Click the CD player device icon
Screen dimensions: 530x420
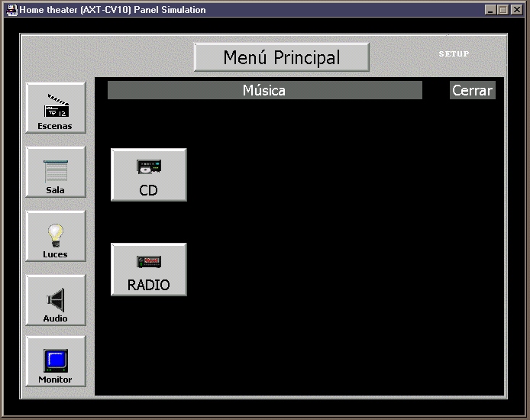click(x=148, y=166)
